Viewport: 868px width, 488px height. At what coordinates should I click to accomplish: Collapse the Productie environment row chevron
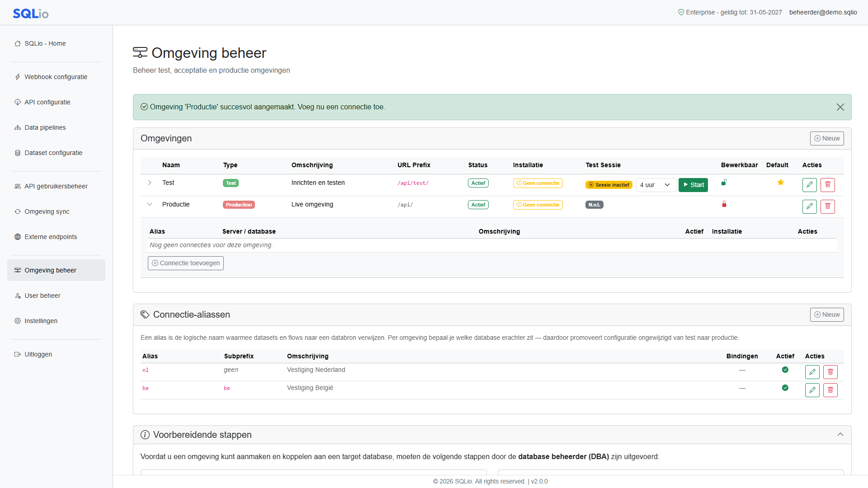(x=150, y=204)
